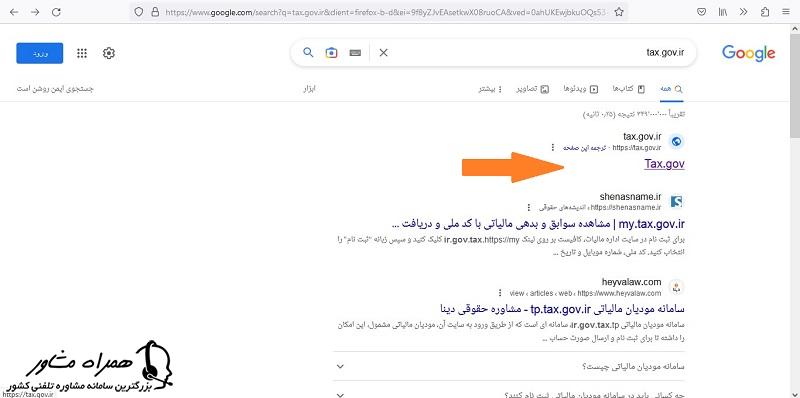This screenshot has width=800, height=398.
Task: Run search with the magnifier icon
Action: (308, 52)
